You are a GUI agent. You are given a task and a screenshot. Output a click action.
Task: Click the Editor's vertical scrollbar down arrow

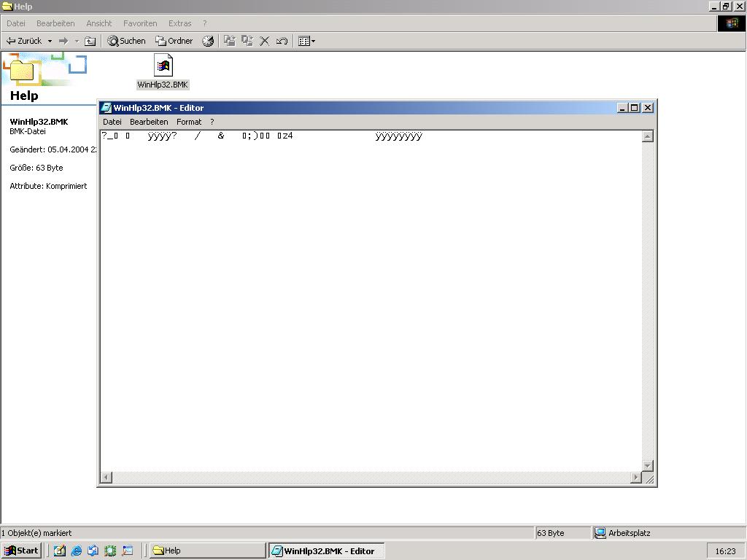[647, 465]
